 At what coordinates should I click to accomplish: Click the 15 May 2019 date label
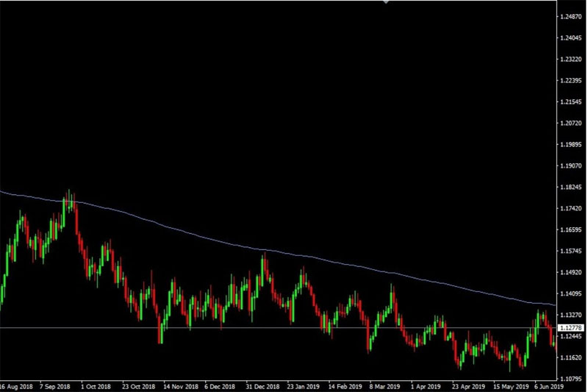click(x=511, y=387)
